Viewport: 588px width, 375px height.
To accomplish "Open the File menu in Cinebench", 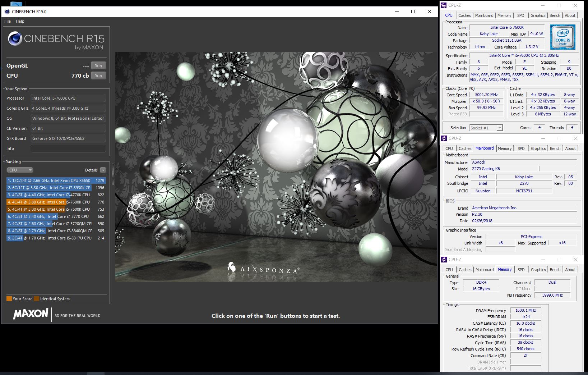I will tap(8, 21).
